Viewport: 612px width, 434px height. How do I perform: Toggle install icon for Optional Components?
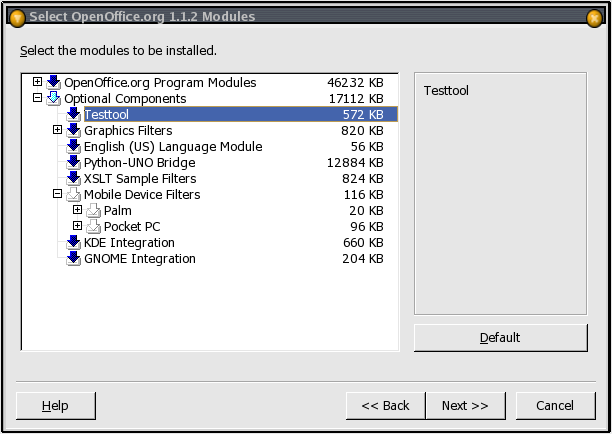click(53, 98)
